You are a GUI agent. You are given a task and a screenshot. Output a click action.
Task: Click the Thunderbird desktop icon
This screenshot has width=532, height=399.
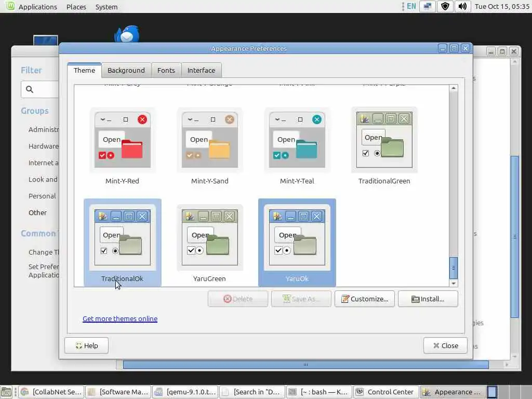(x=127, y=34)
